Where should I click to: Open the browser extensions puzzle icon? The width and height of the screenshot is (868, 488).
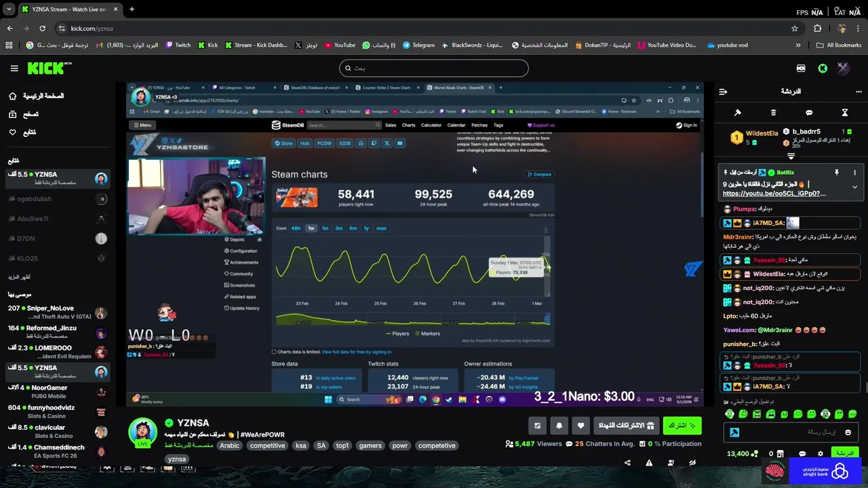pyautogui.click(x=817, y=28)
